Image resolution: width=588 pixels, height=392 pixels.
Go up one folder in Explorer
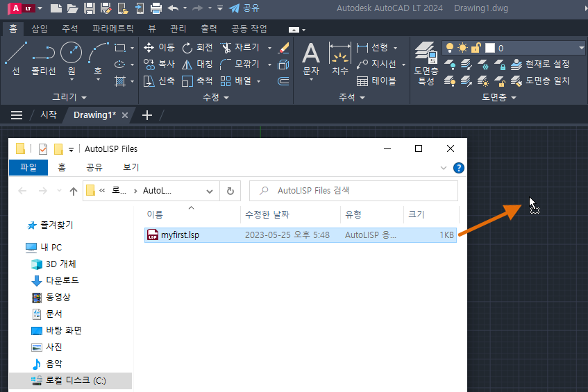click(x=74, y=191)
